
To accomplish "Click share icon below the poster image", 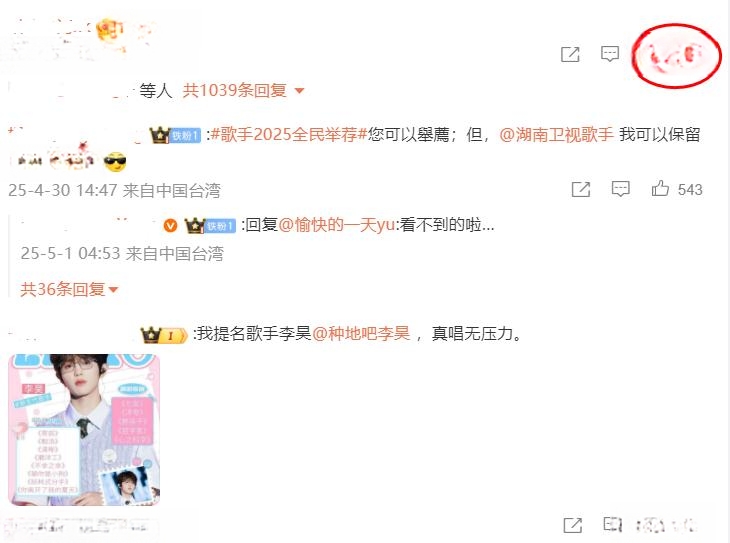I will pos(572,525).
